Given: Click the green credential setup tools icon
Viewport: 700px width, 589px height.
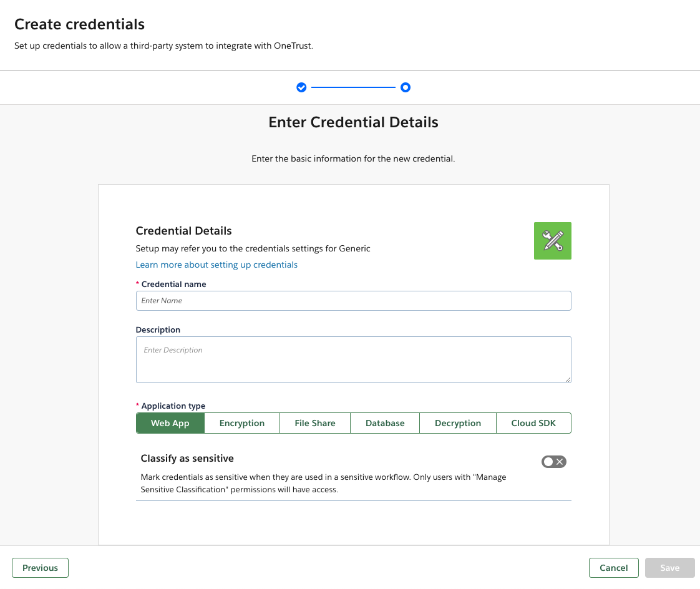Looking at the screenshot, I should [x=552, y=240].
